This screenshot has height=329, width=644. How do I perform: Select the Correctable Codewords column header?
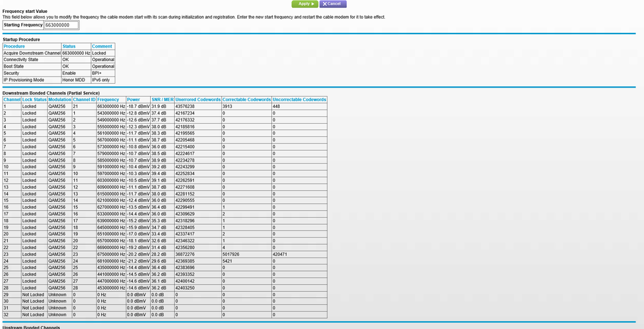point(246,100)
